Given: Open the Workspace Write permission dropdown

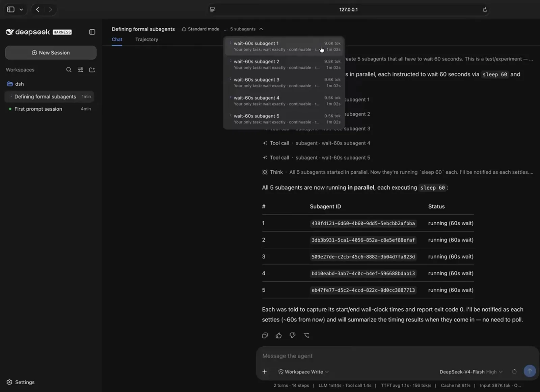Looking at the screenshot, I should [x=303, y=372].
